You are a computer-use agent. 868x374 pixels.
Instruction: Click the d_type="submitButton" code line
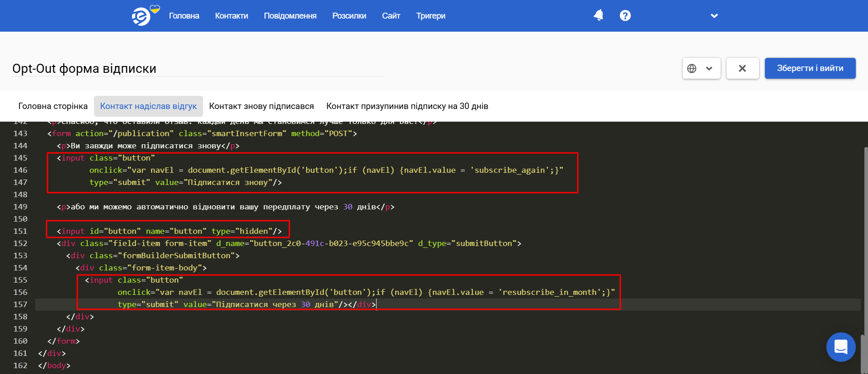point(289,243)
